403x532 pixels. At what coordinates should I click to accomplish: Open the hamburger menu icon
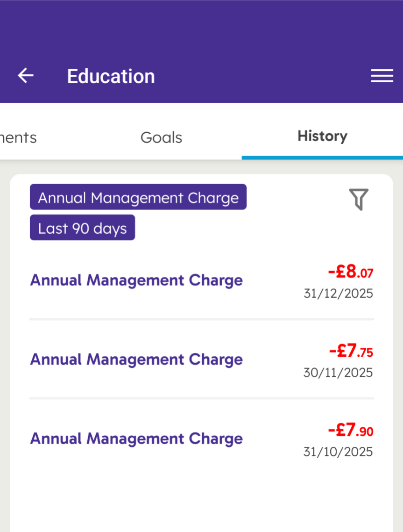[x=382, y=76]
